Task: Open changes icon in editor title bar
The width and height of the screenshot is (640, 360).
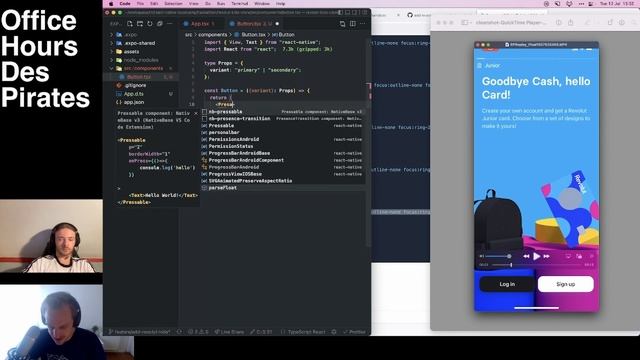Action: pyautogui.click(x=342, y=24)
